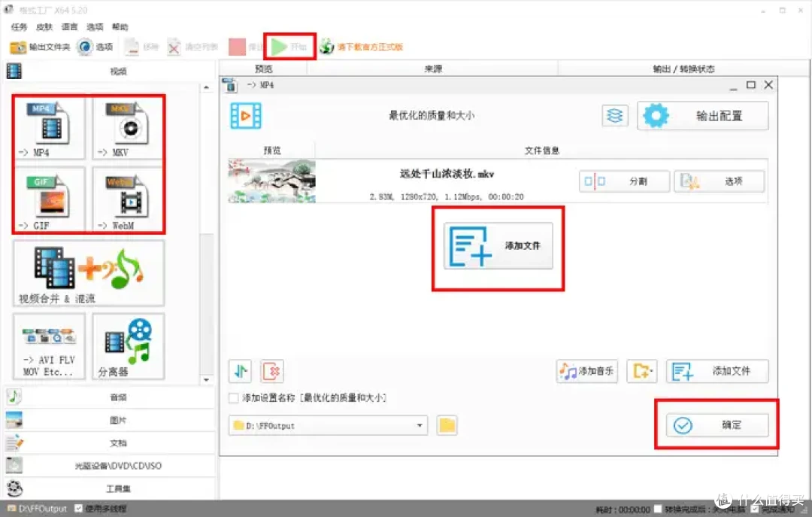Click the red remove-file icon in dialog

(272, 371)
